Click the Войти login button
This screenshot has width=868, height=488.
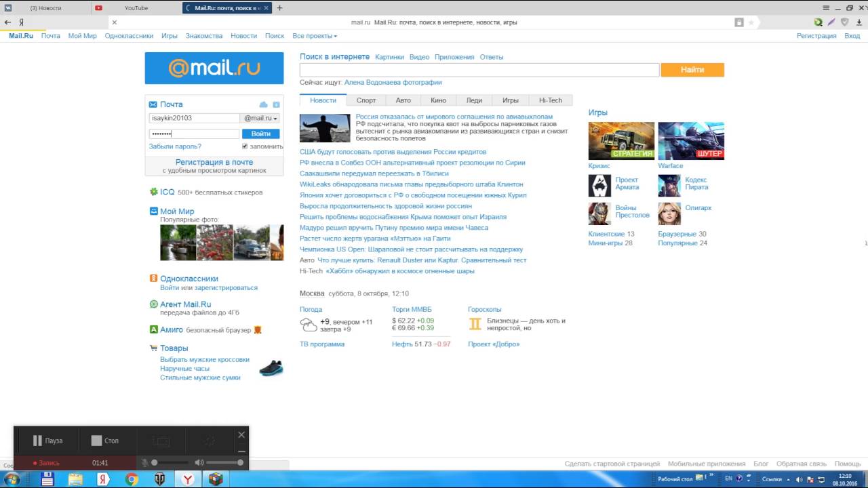[x=261, y=134]
